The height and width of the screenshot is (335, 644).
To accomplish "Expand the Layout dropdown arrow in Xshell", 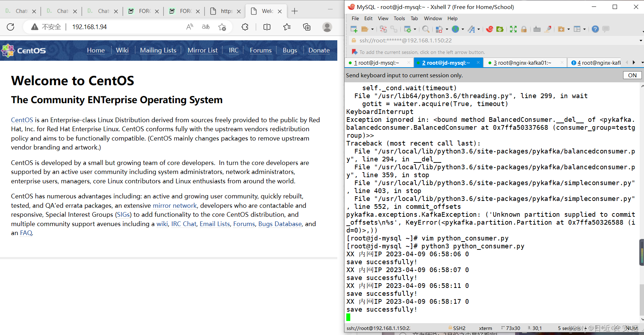I will pyautogui.click(x=584, y=29).
